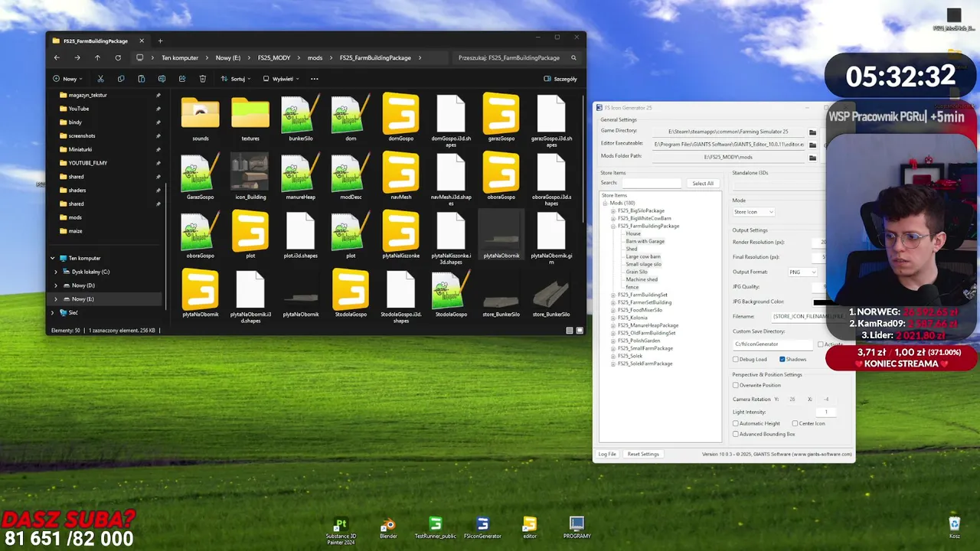The width and height of the screenshot is (980, 551).
Task: Go back in File Explorer
Action: click(57, 57)
